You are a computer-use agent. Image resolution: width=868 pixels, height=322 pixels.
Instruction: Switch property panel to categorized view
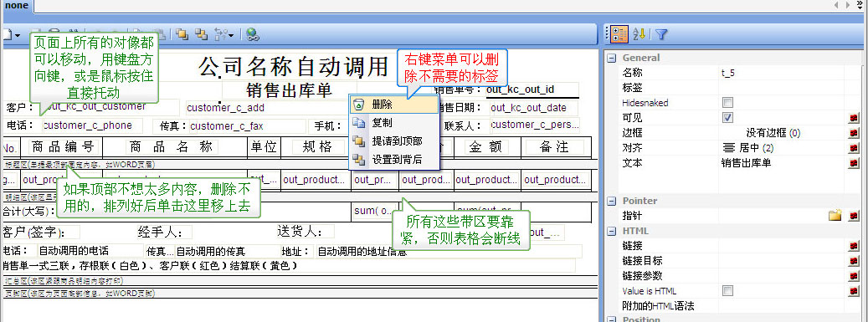point(619,34)
